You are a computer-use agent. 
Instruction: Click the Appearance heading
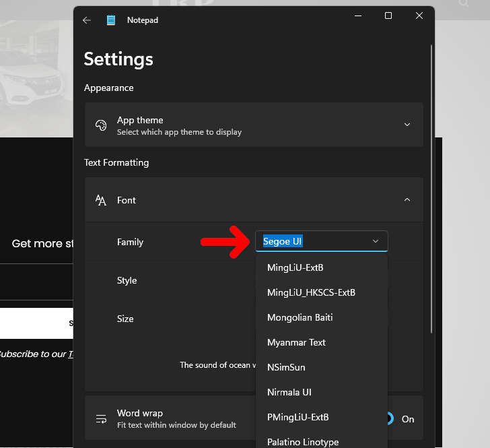pos(109,88)
